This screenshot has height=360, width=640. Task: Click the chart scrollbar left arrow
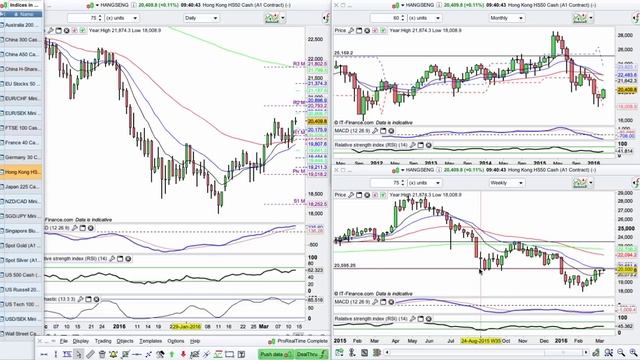click(387, 352)
